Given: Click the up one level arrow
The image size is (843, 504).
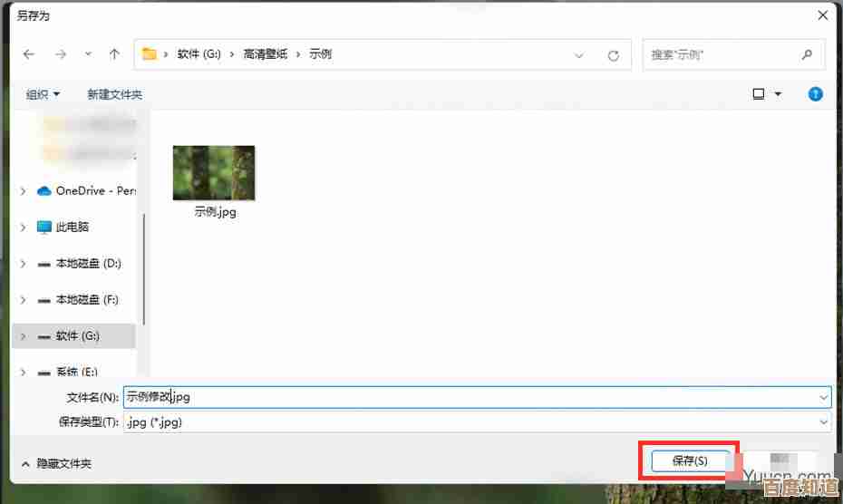Looking at the screenshot, I should pyautogui.click(x=114, y=54).
